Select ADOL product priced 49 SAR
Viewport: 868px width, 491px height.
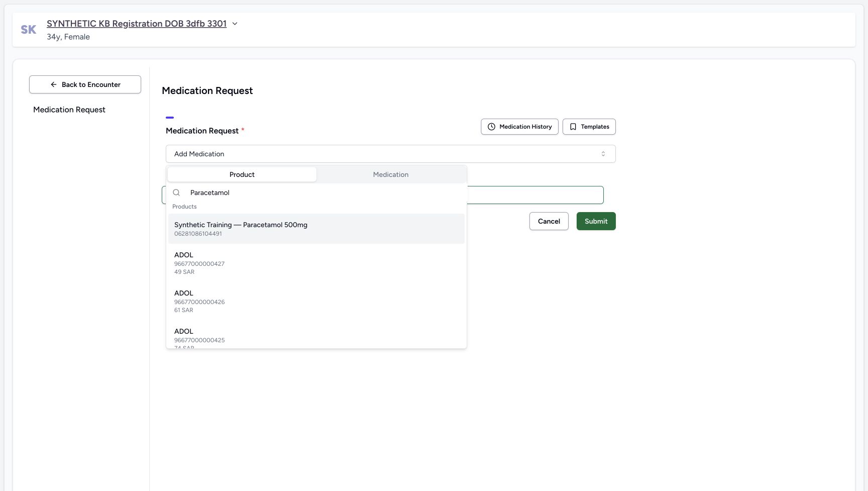pyautogui.click(x=316, y=263)
